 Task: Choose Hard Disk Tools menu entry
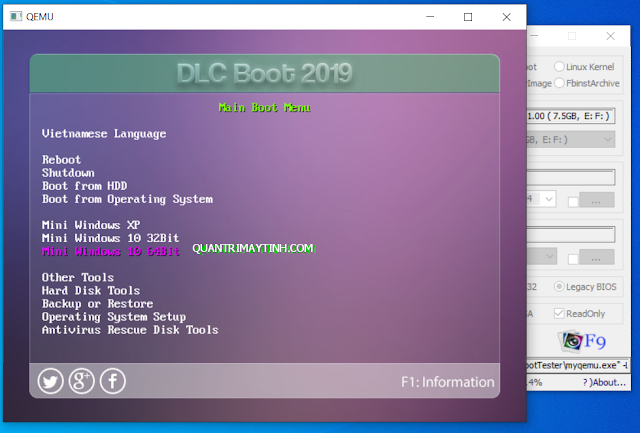(91, 290)
